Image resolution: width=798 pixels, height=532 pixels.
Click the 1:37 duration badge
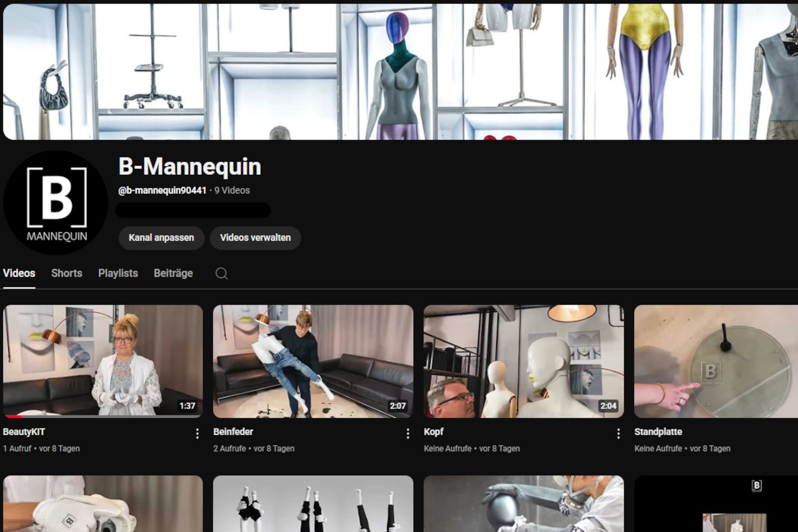[187, 406]
